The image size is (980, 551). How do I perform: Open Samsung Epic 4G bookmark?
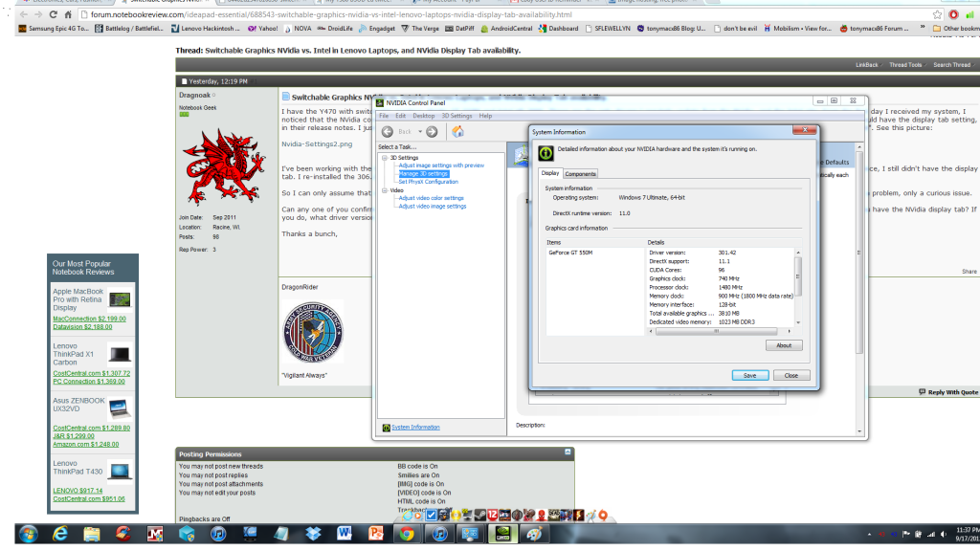pos(54,28)
